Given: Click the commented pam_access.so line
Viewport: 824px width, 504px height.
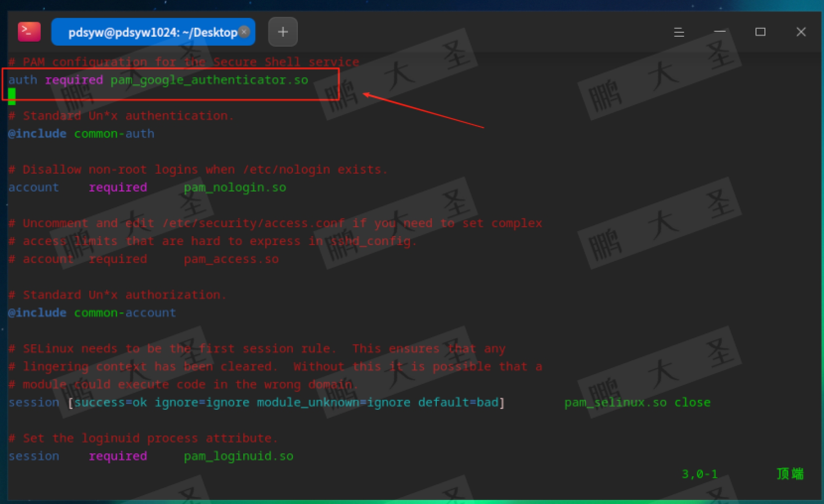Looking at the screenshot, I should coord(144,258).
